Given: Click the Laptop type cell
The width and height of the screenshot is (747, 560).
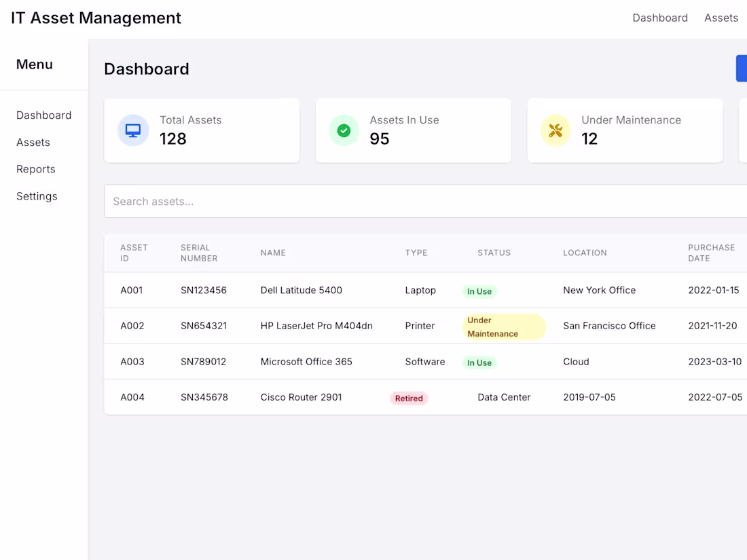Looking at the screenshot, I should (420, 291).
